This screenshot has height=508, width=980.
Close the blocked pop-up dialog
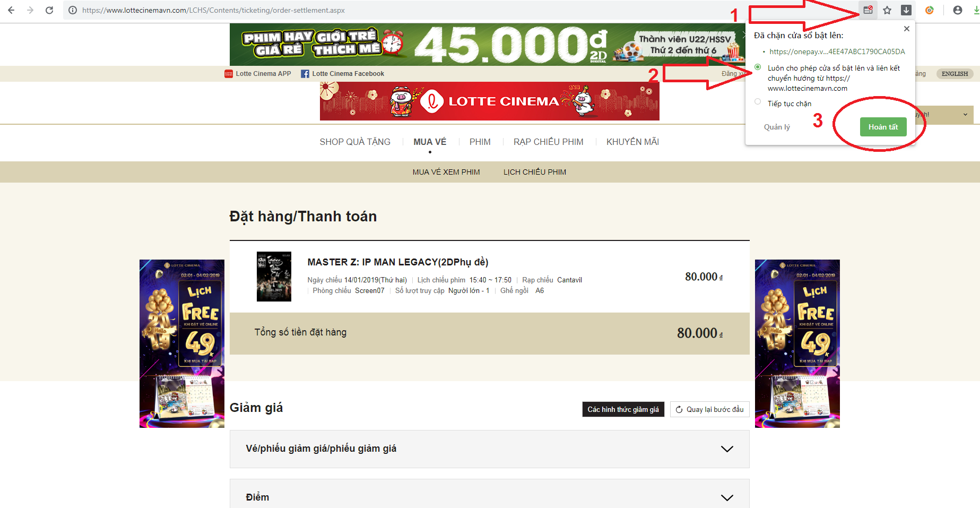click(907, 29)
